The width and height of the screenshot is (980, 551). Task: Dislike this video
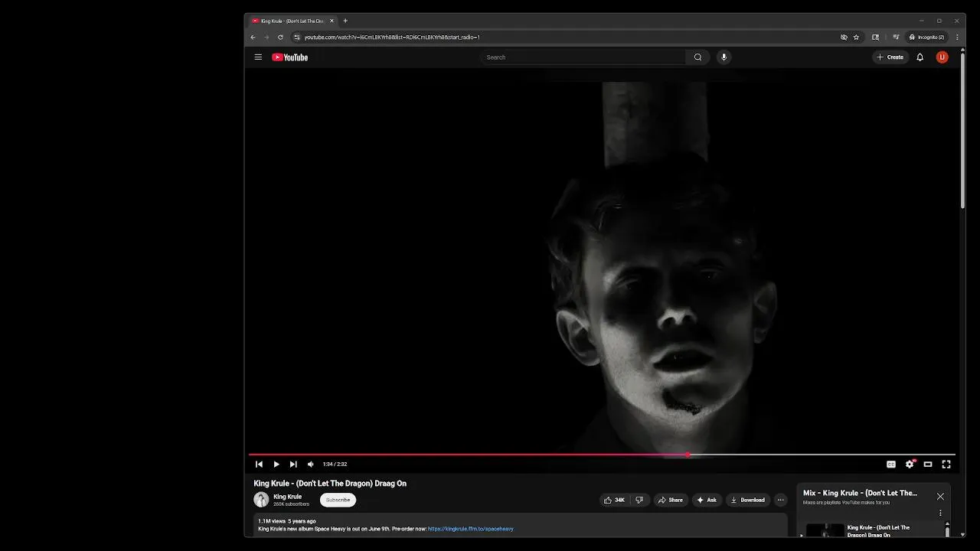tap(639, 500)
